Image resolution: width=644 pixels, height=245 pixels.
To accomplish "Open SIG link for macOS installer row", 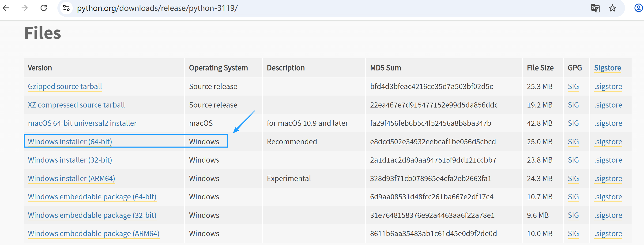I will pos(573,123).
